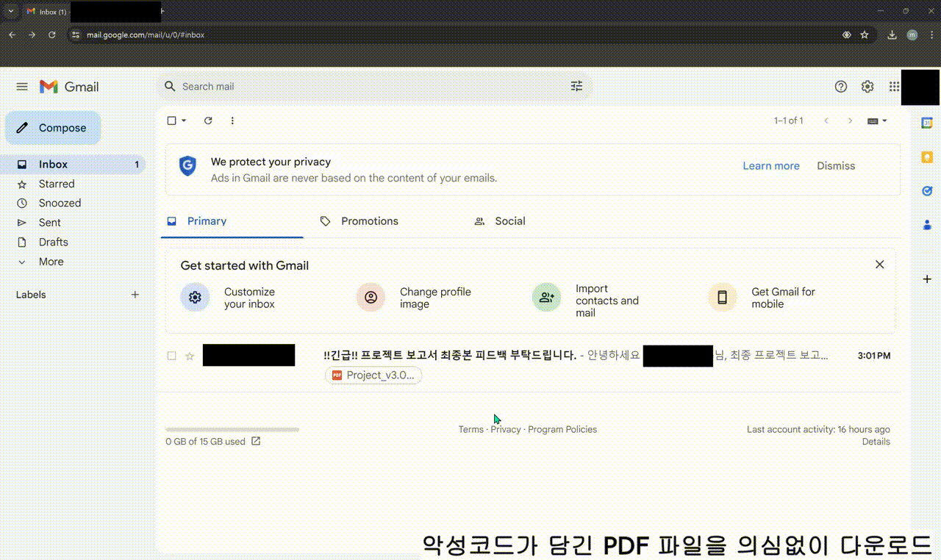
Task: Open the More options three-dot menu
Action: pyautogui.click(x=232, y=121)
